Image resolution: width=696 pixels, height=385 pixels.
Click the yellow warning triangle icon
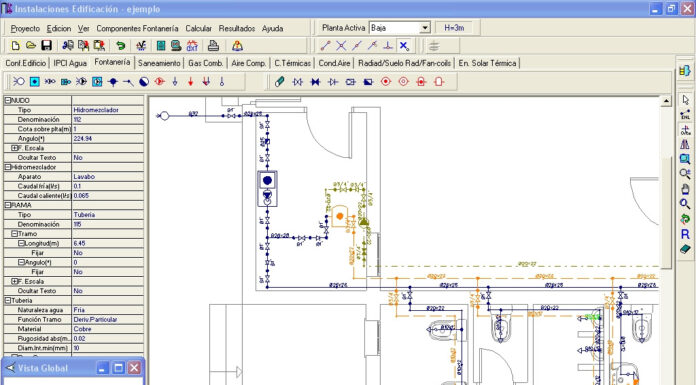pyautogui.click(x=237, y=45)
